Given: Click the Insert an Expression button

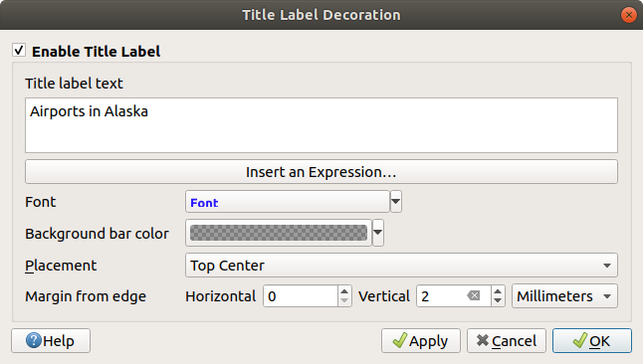Looking at the screenshot, I should tap(321, 172).
